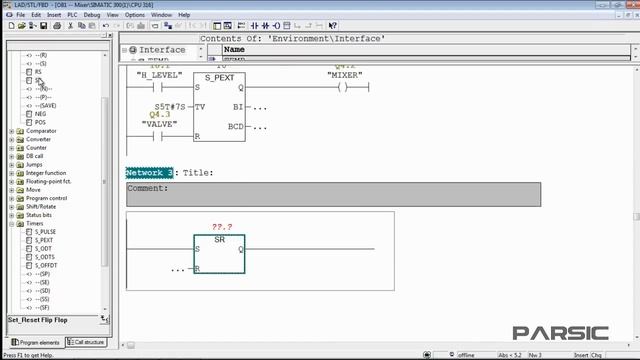Expand the Comparator folder
640x360 pixels.
tap(11, 131)
